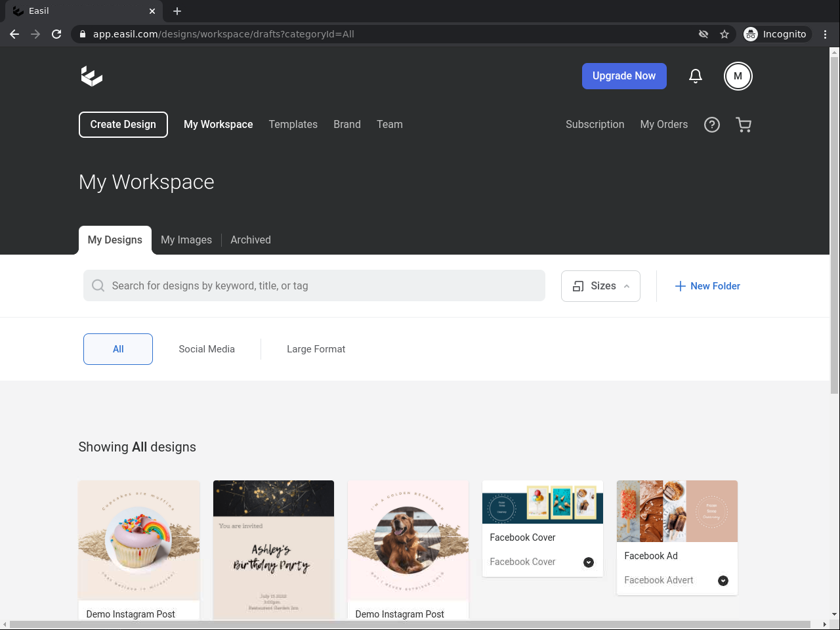Open the help question mark icon

(x=712, y=125)
